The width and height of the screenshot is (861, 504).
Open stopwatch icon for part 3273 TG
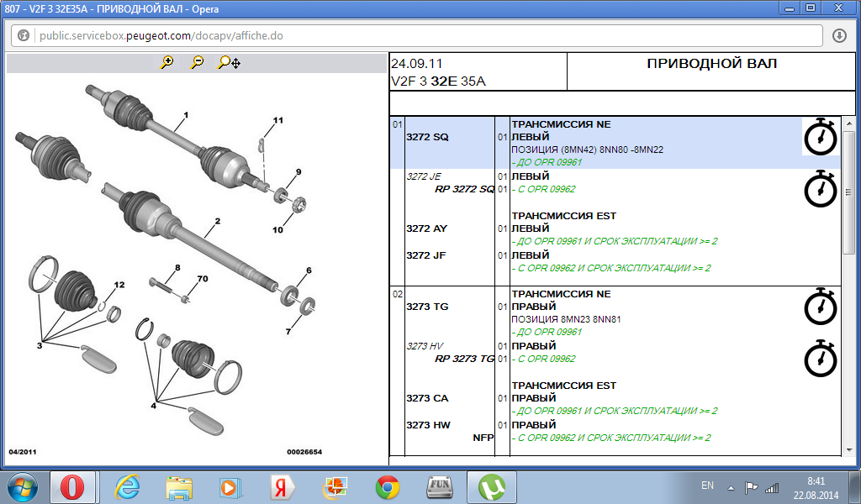(820, 307)
